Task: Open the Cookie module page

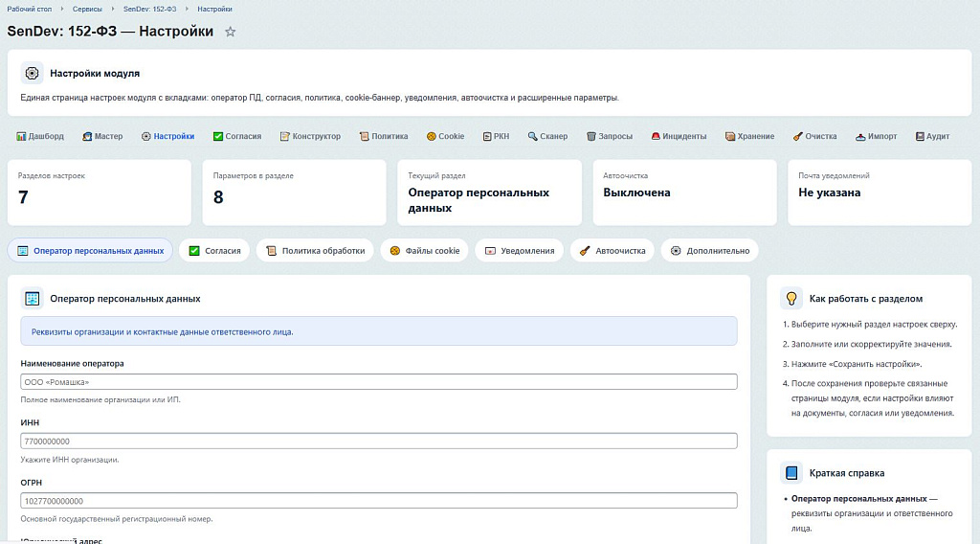Action: pos(445,136)
